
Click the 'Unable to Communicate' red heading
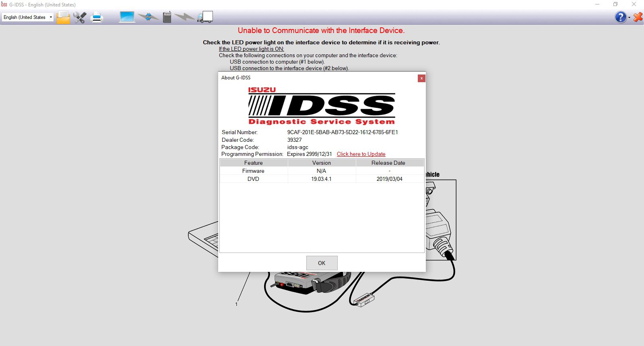point(321,31)
